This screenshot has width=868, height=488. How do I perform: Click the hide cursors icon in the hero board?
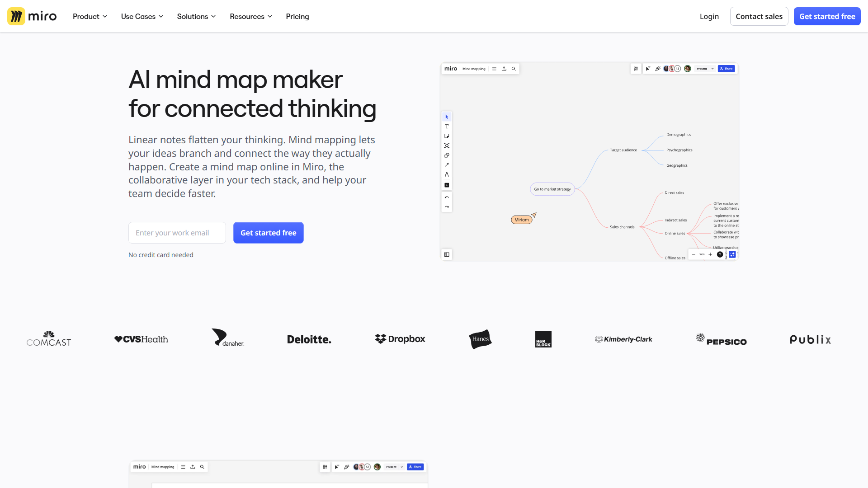click(648, 69)
